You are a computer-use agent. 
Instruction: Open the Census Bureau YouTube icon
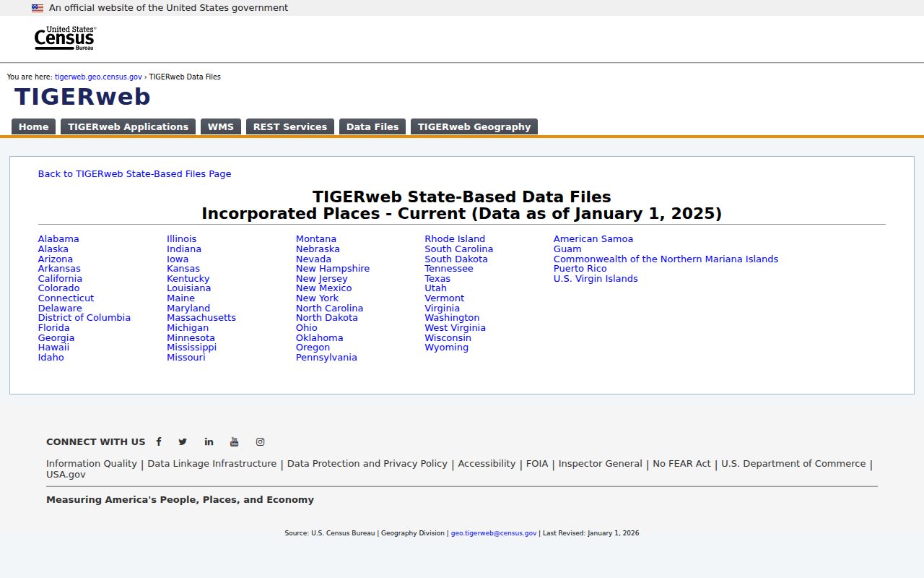click(x=235, y=441)
